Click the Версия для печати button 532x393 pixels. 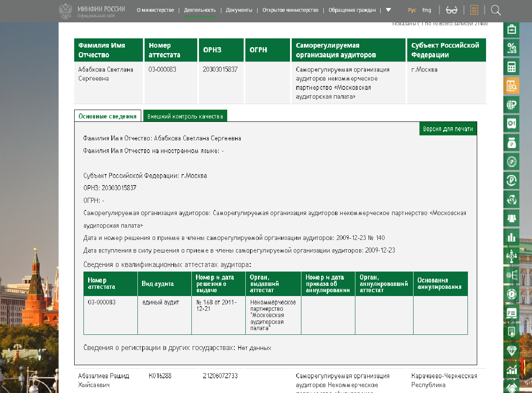point(448,129)
